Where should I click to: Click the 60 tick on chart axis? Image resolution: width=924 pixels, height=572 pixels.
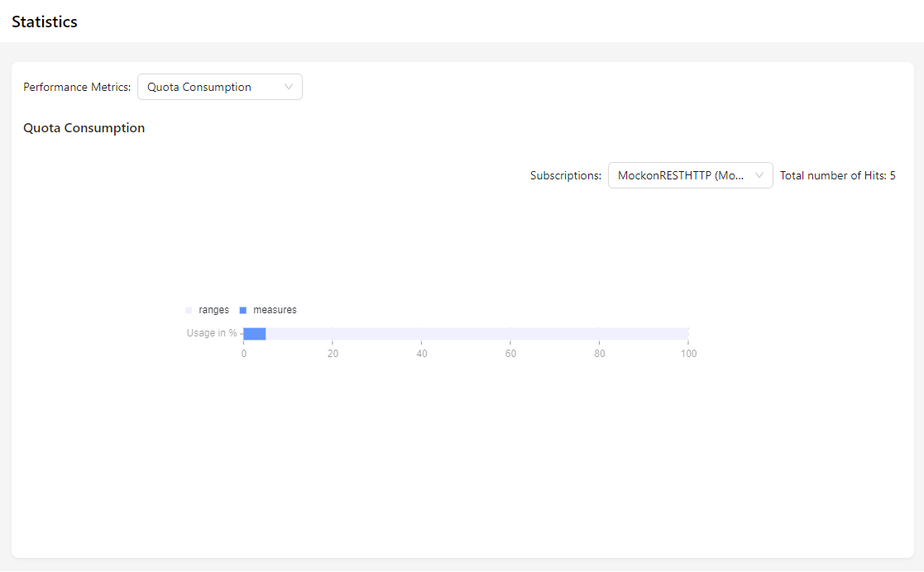(510, 354)
